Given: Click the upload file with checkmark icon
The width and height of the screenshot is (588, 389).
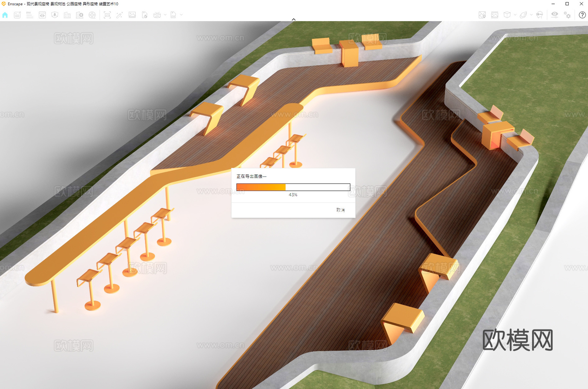Looking at the screenshot, I should (x=144, y=15).
